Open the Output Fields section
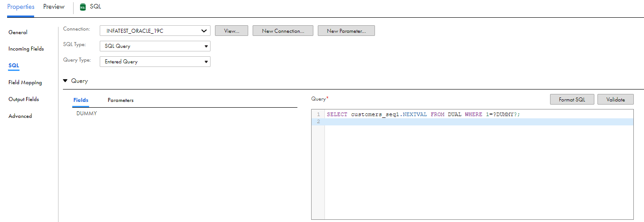644x222 pixels. pyautogui.click(x=23, y=99)
